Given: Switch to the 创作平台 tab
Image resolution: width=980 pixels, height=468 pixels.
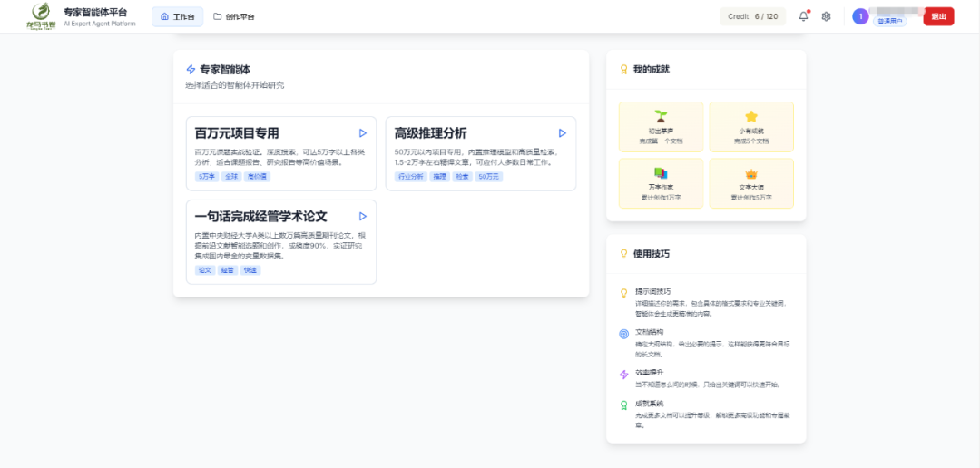Looking at the screenshot, I should pyautogui.click(x=234, y=17).
